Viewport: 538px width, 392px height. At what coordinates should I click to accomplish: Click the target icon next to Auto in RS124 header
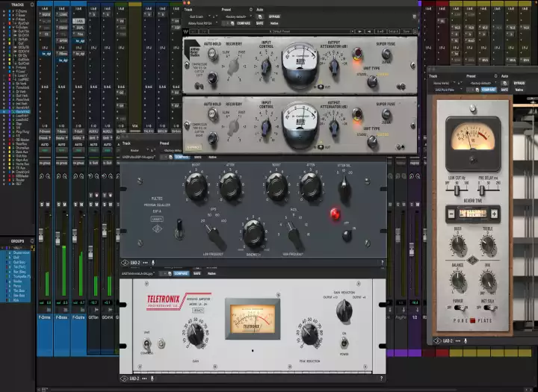tap(251, 10)
